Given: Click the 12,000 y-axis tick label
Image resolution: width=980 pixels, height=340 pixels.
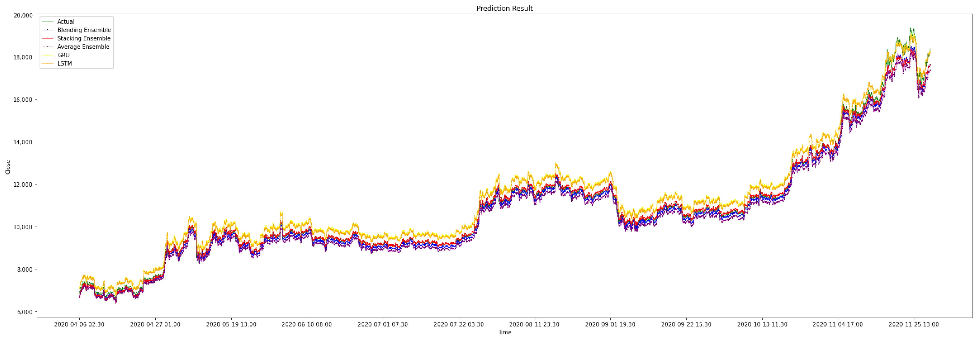Looking at the screenshot, I should (23, 185).
